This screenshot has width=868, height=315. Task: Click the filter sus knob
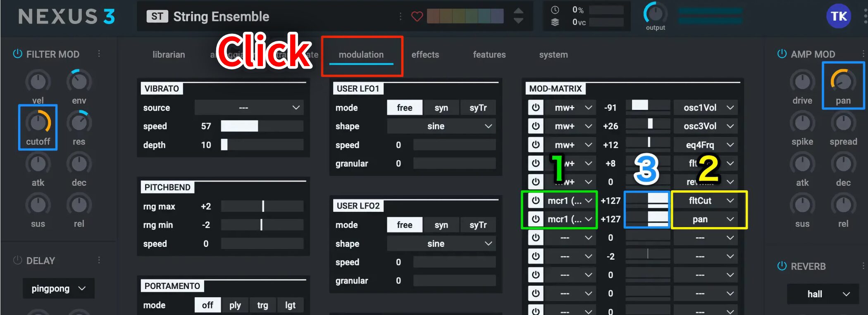coord(38,205)
